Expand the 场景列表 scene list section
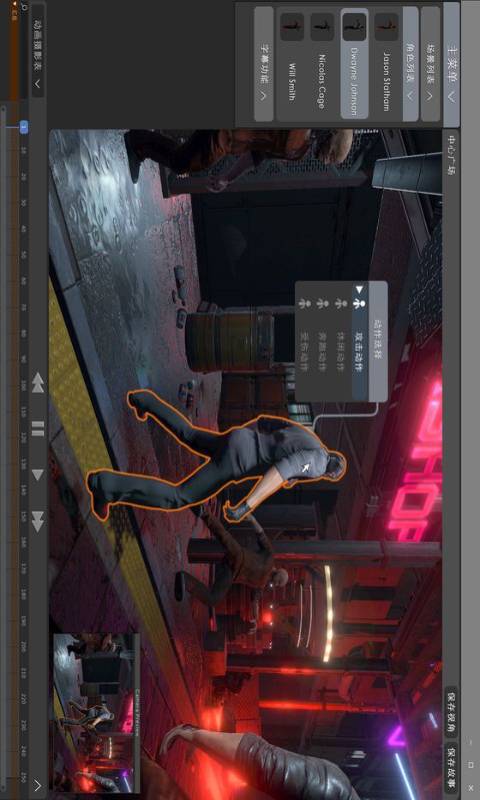Viewport: 480px width, 800px height. [430, 64]
